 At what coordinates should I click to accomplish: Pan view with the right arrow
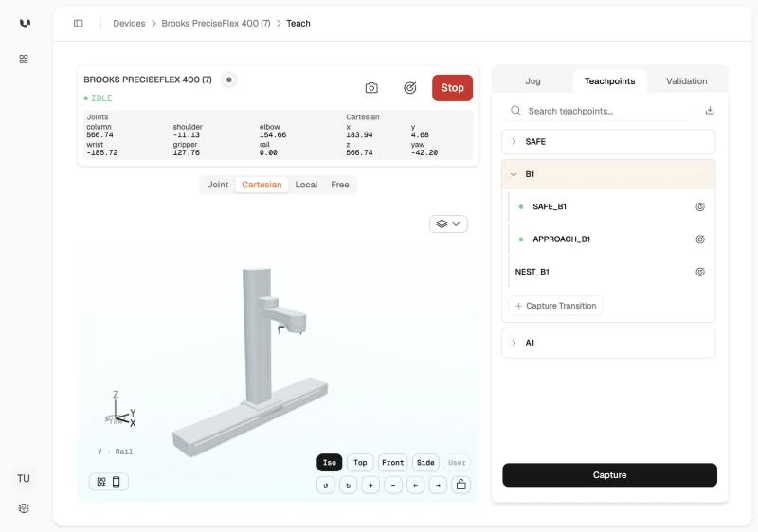click(438, 485)
